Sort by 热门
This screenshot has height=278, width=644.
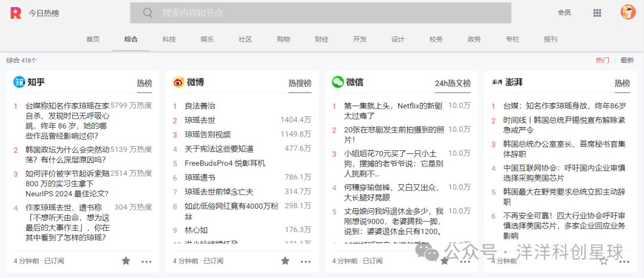point(602,60)
